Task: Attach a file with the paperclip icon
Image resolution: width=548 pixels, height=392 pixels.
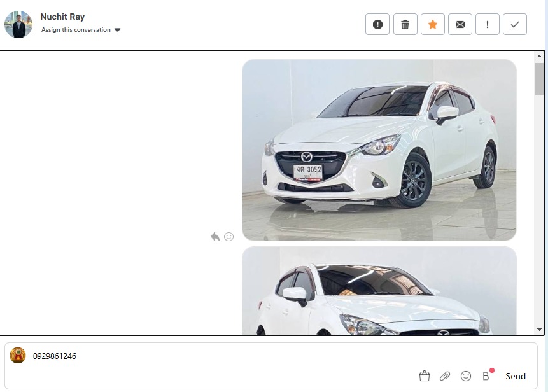Action: pyautogui.click(x=445, y=376)
